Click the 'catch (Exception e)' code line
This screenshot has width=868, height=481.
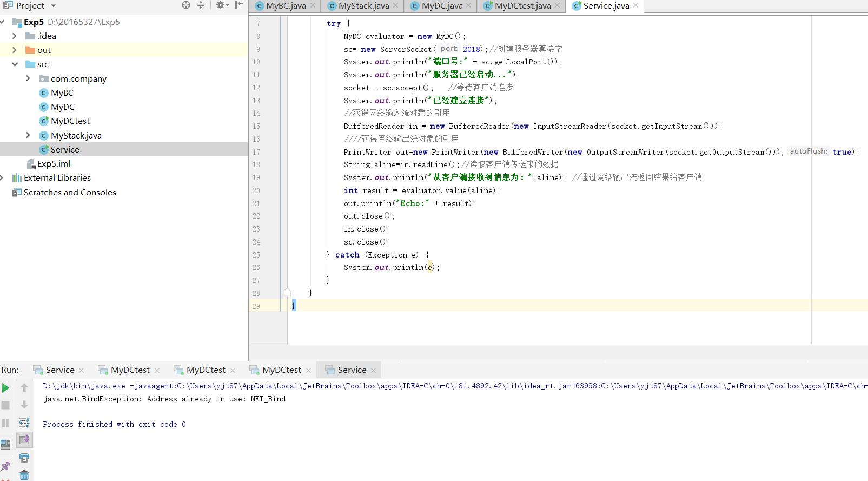[378, 255]
